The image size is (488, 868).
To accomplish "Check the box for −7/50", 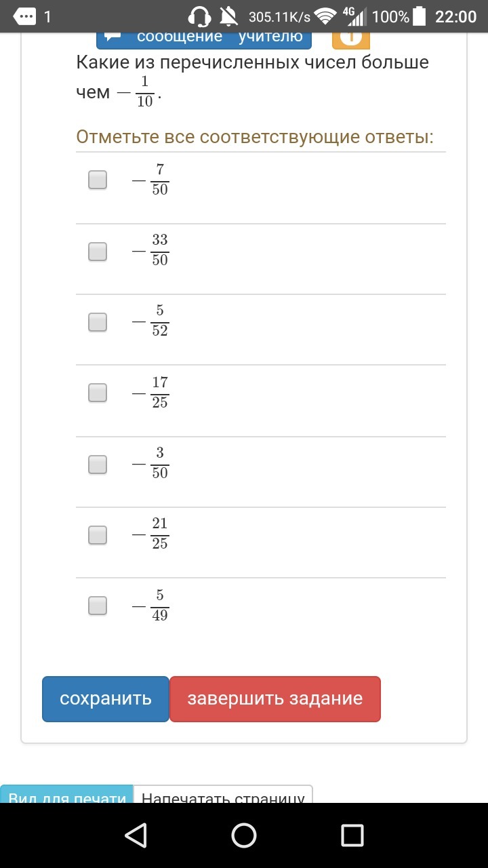I will click(98, 180).
